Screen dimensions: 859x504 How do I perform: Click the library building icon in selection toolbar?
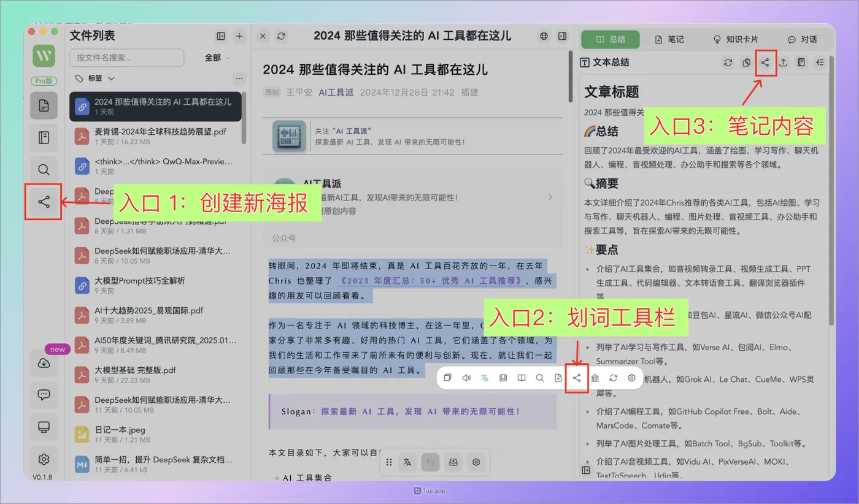[x=595, y=378]
